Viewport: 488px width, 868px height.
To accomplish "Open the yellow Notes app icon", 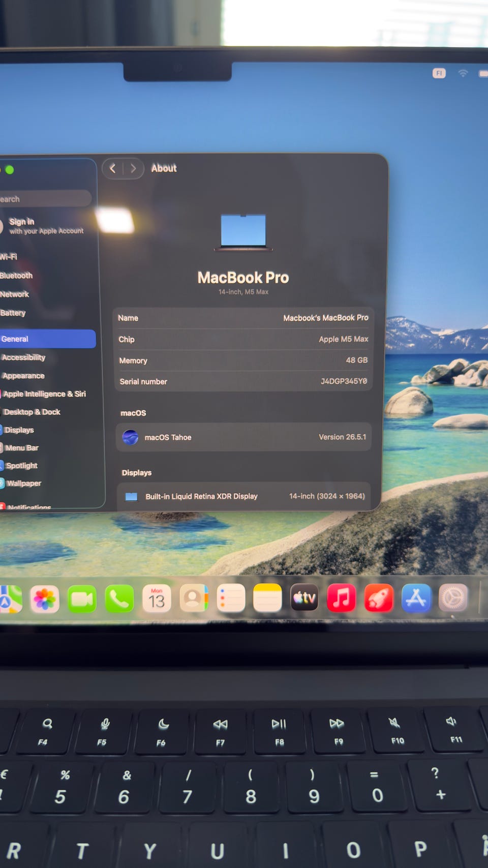I will click(267, 598).
